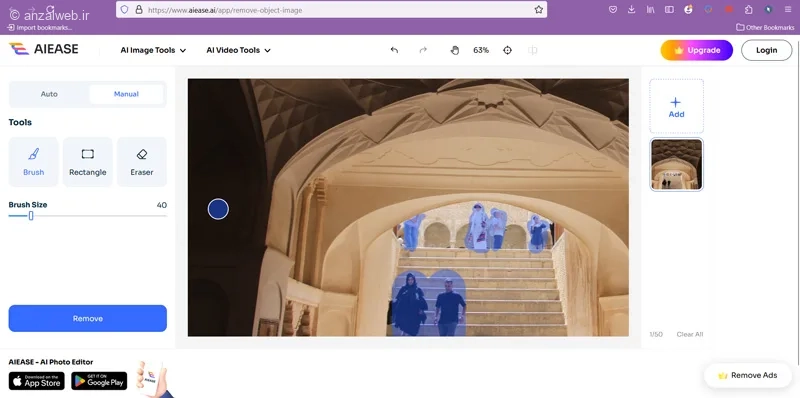Undo the last brush stroke
The height and width of the screenshot is (398, 800).
coord(394,50)
